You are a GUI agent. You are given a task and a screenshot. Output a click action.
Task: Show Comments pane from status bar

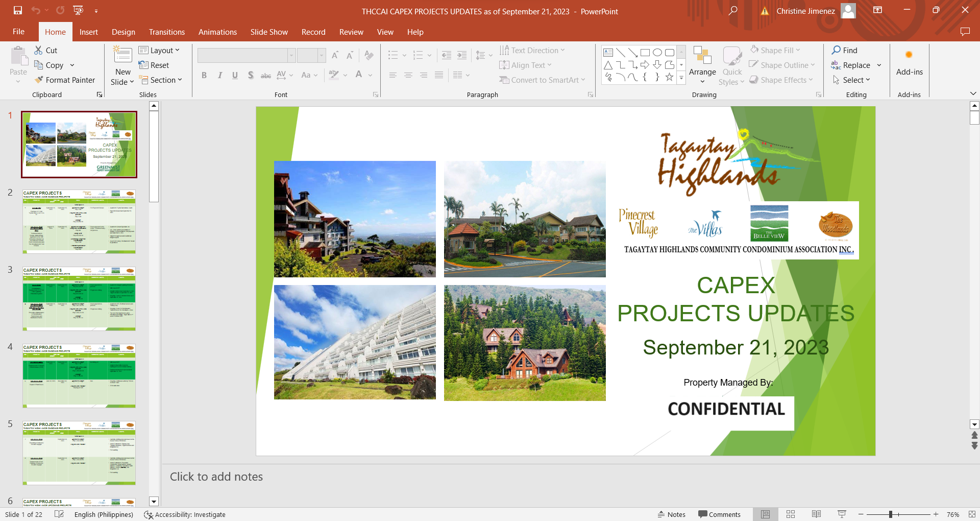(x=719, y=514)
